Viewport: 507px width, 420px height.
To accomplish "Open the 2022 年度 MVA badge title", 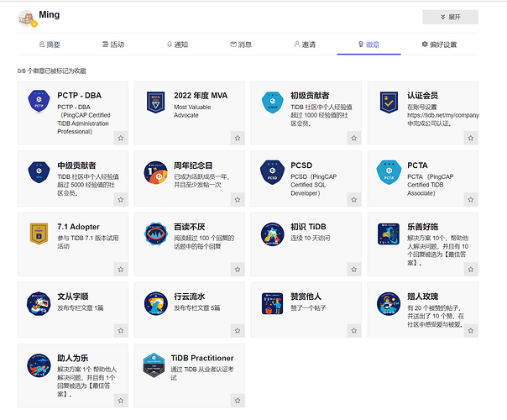I will tap(201, 96).
